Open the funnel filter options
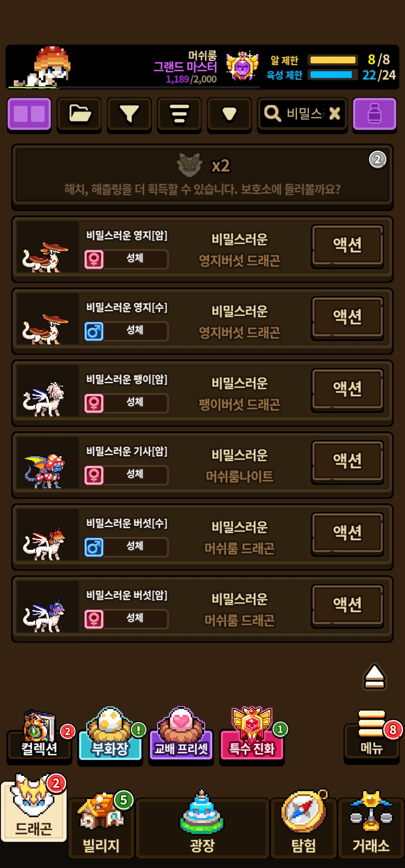Viewport: 405px width, 868px height. 129,115
